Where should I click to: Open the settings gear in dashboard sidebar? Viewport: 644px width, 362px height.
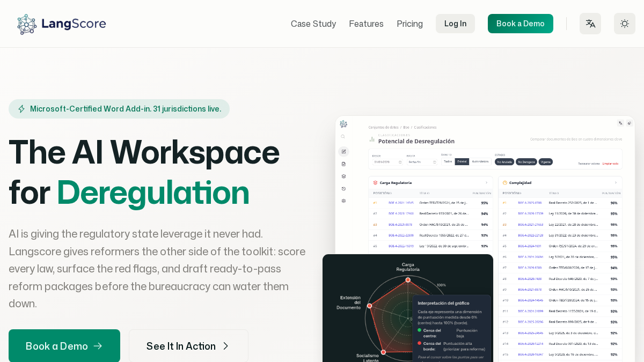(x=343, y=201)
